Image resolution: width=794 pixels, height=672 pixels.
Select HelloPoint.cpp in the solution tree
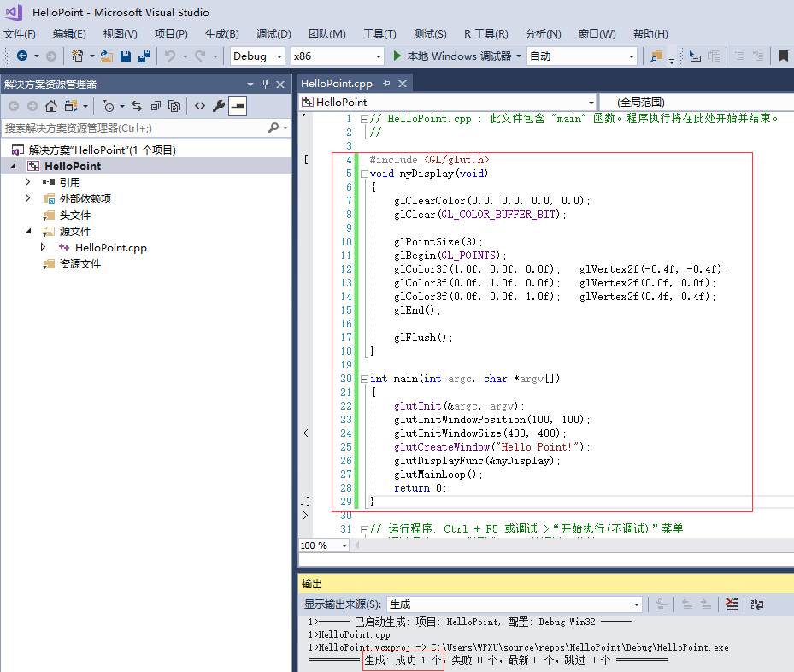[111, 248]
